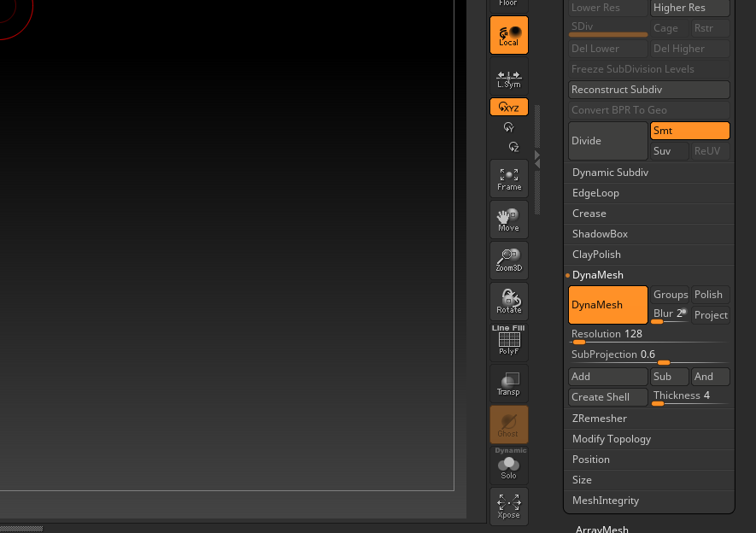Expand the Crease section
756x533 pixels.
coord(649,214)
